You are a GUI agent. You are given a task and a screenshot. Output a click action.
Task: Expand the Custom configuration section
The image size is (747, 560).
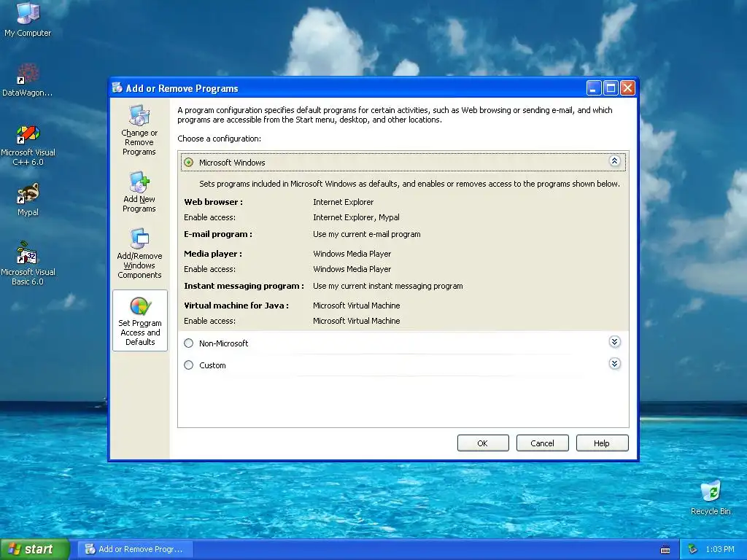pyautogui.click(x=614, y=364)
